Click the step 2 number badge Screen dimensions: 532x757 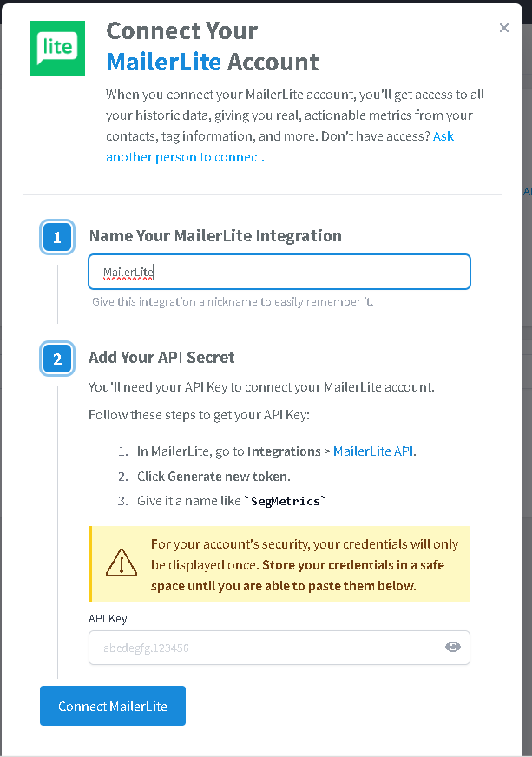[57, 359]
